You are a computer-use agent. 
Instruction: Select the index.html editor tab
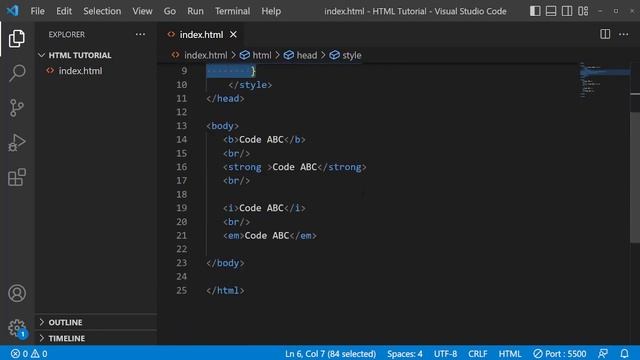[201, 35]
